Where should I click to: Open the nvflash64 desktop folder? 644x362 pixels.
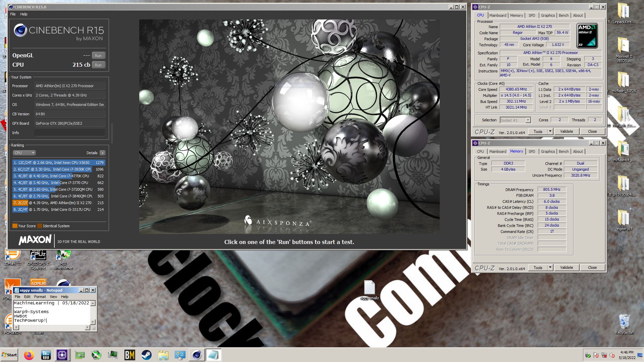623,151
